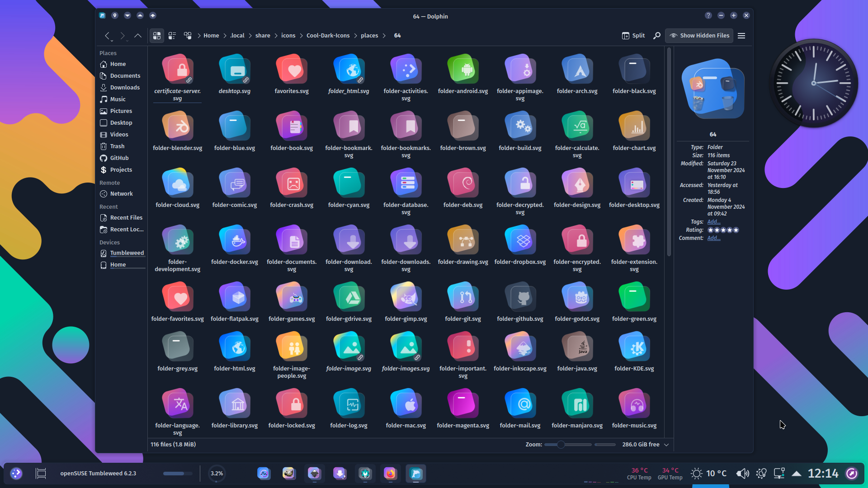Open weather widget showing 10 °C
The image size is (868, 488).
[709, 474]
